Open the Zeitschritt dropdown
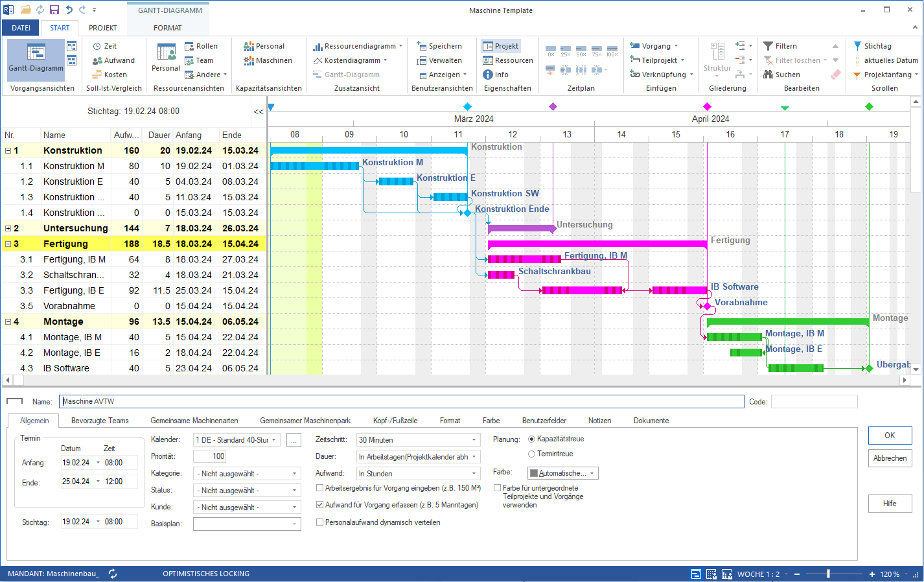 [x=474, y=439]
